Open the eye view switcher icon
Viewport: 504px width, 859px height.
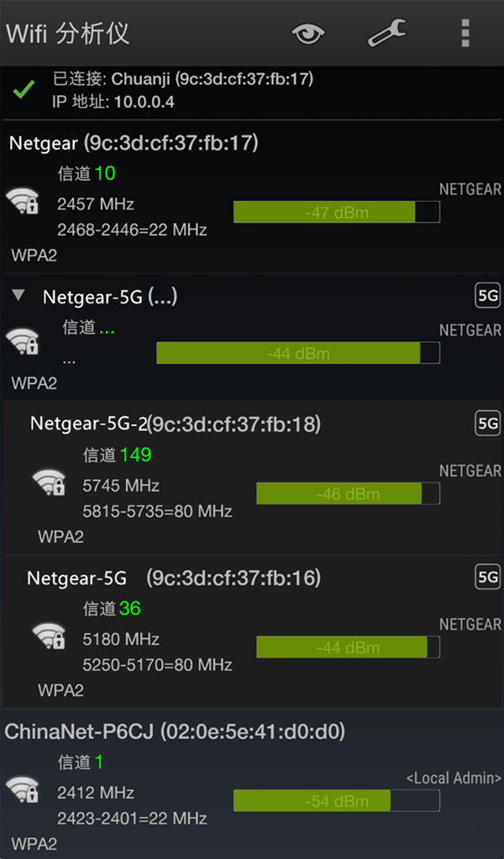308,34
